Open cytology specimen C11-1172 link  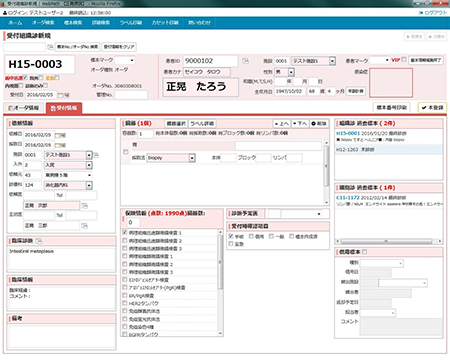coord(348,198)
